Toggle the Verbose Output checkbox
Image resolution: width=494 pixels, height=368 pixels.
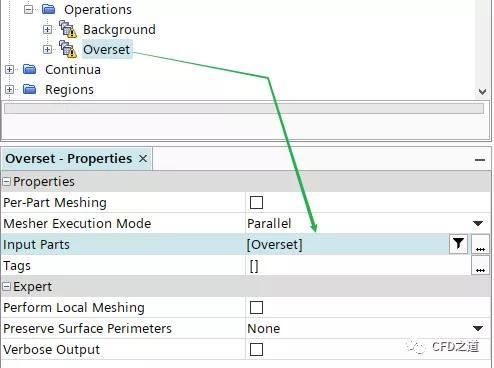pos(256,349)
